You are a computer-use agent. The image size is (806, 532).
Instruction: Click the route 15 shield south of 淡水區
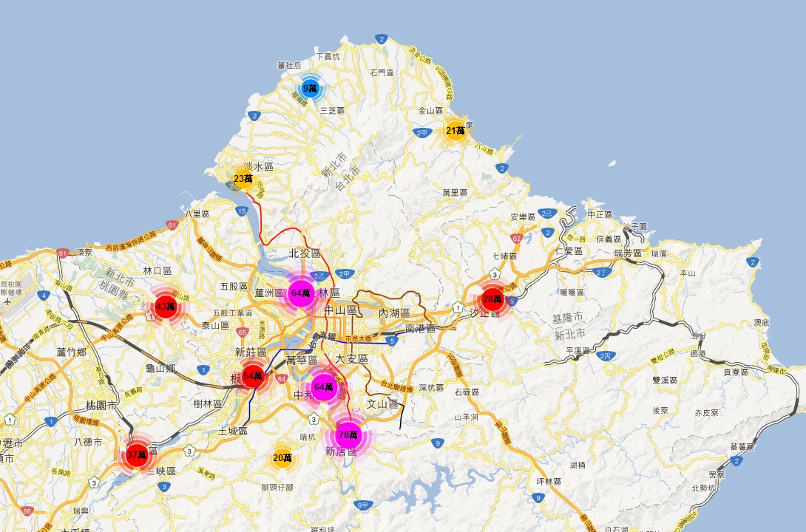pyautogui.click(x=241, y=211)
